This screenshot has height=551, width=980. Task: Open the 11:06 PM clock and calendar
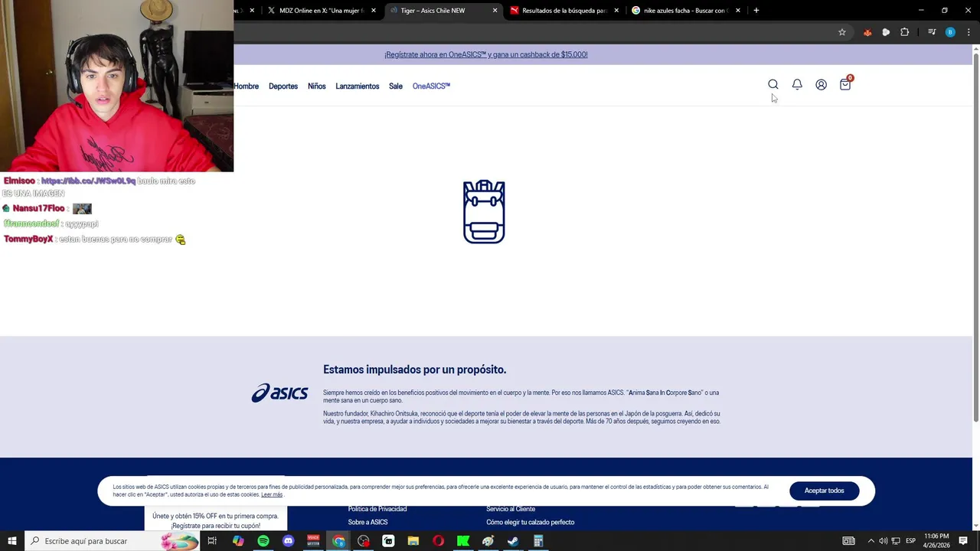[x=937, y=541]
